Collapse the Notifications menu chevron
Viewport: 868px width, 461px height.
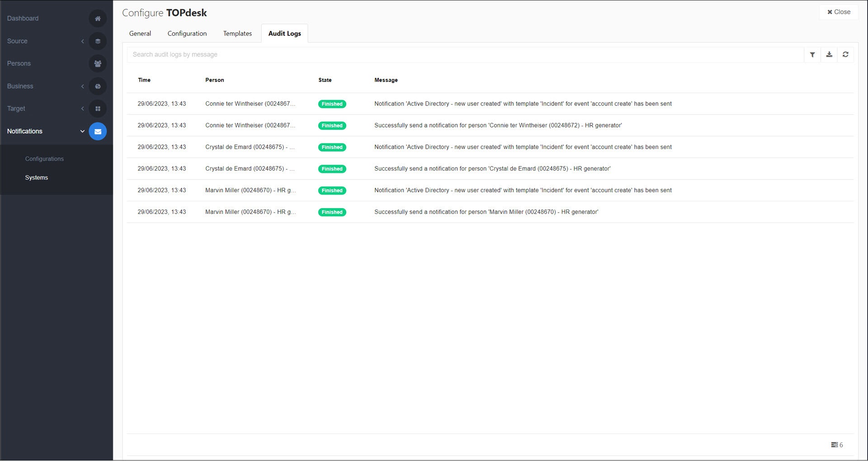coord(82,131)
